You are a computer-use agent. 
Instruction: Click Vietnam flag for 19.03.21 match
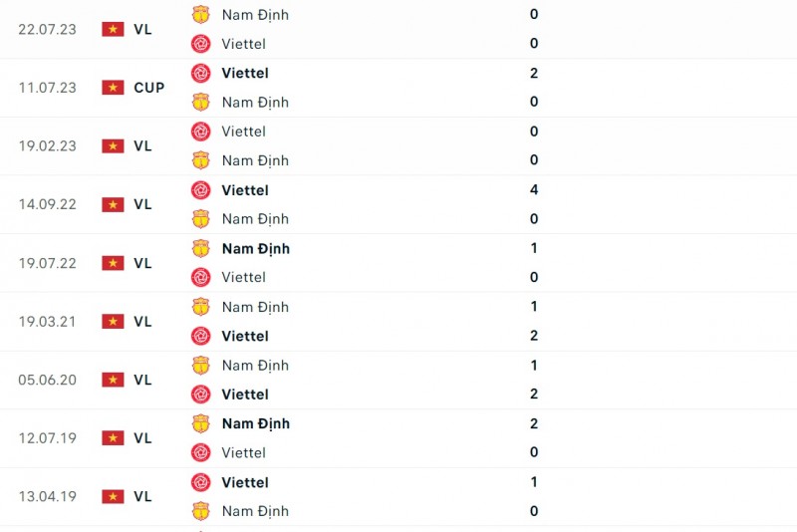point(113,321)
